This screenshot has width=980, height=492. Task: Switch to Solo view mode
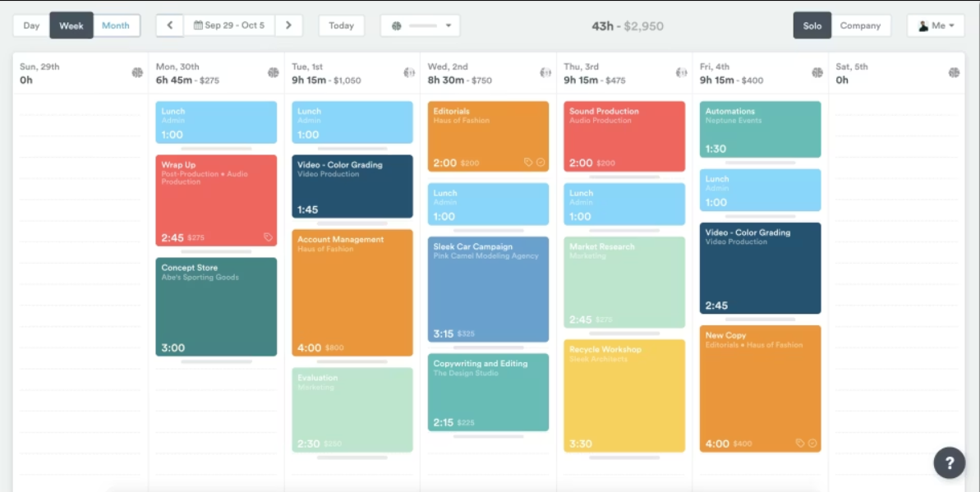click(x=812, y=25)
